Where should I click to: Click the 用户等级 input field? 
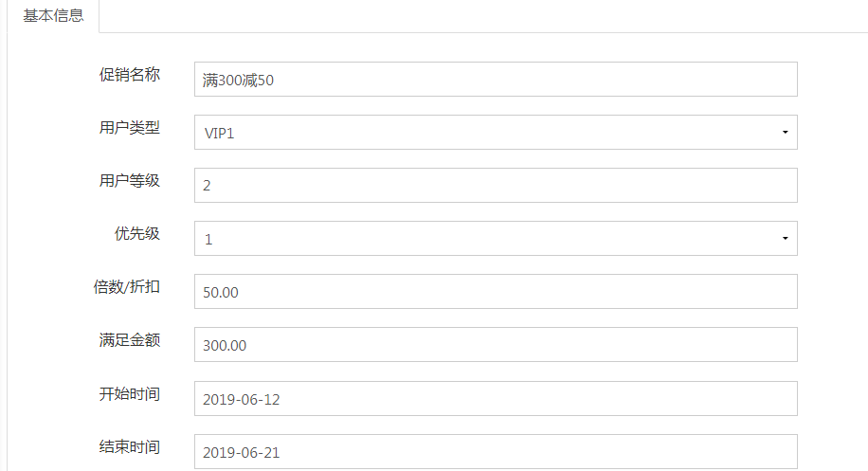click(x=496, y=186)
